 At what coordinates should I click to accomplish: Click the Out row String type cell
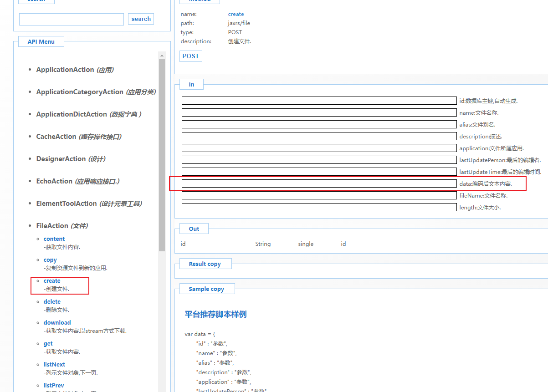pos(263,244)
